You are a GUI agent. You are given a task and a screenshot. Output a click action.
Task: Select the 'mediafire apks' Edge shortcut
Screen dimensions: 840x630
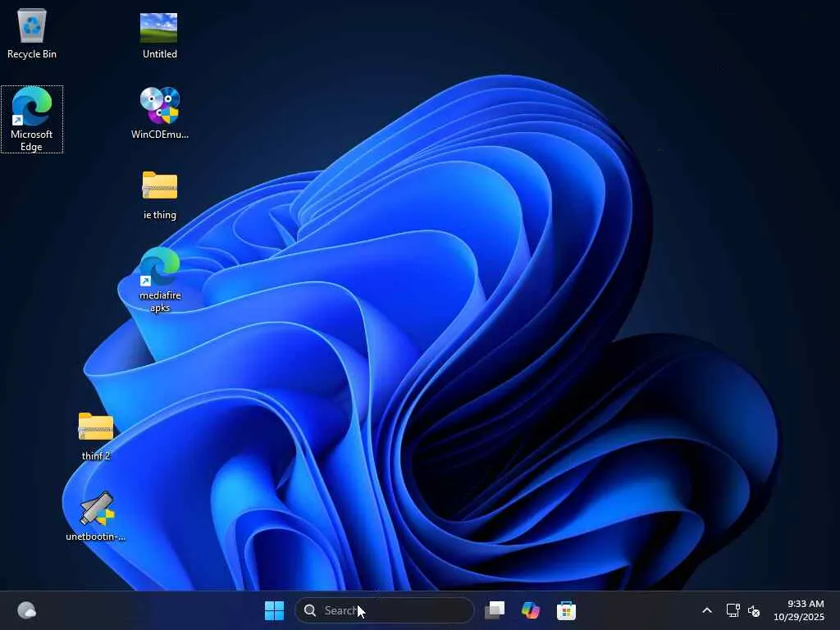(160, 267)
